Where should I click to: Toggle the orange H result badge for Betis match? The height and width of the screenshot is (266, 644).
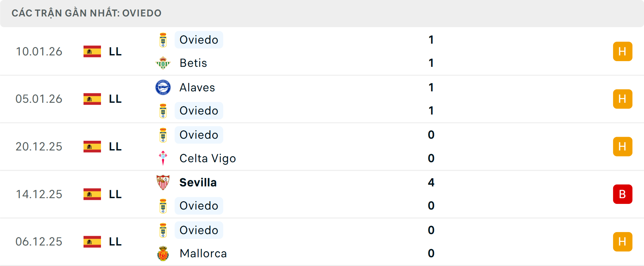point(623,51)
